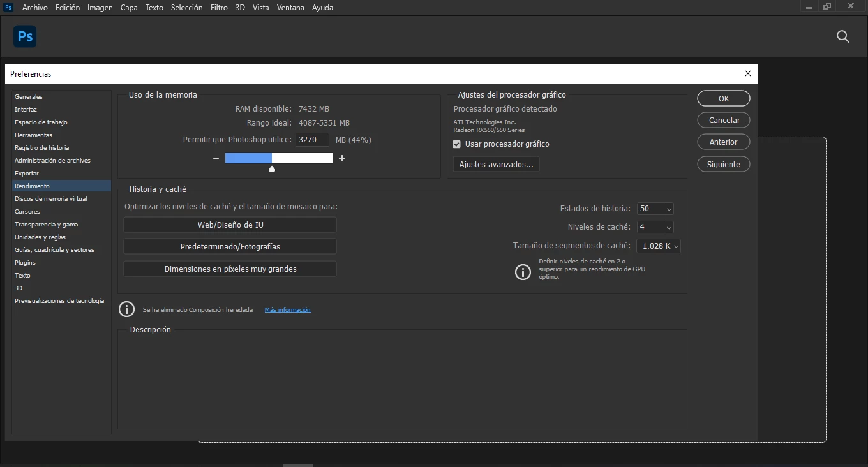Open the search magnifier icon

point(843,37)
